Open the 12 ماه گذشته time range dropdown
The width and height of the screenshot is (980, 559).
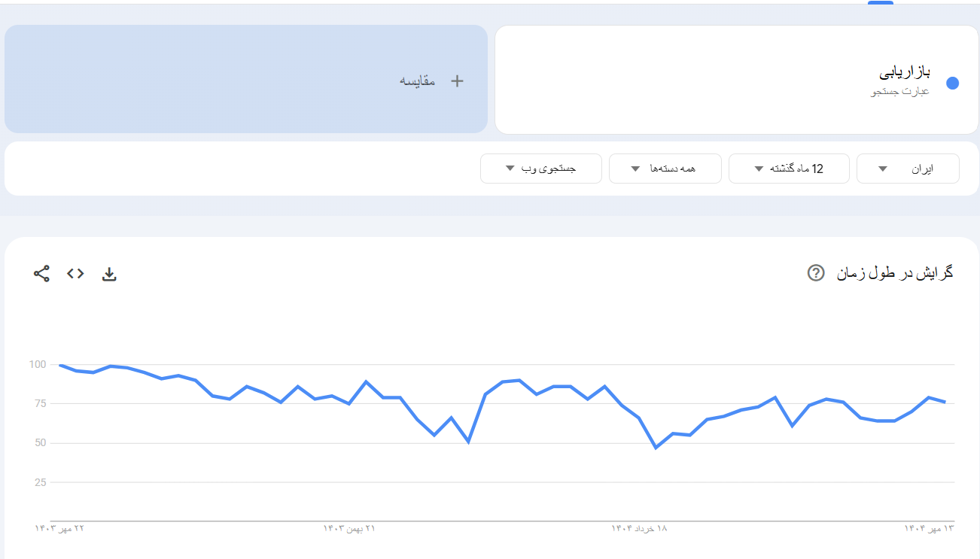click(x=789, y=169)
